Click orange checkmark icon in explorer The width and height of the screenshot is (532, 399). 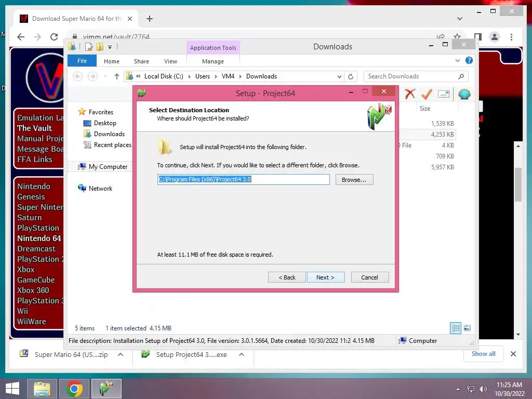point(426,94)
